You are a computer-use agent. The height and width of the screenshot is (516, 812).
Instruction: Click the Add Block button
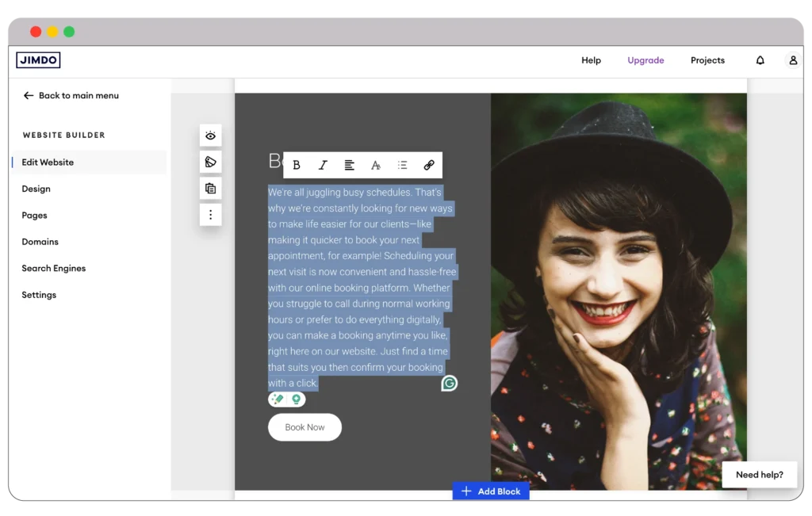491,491
